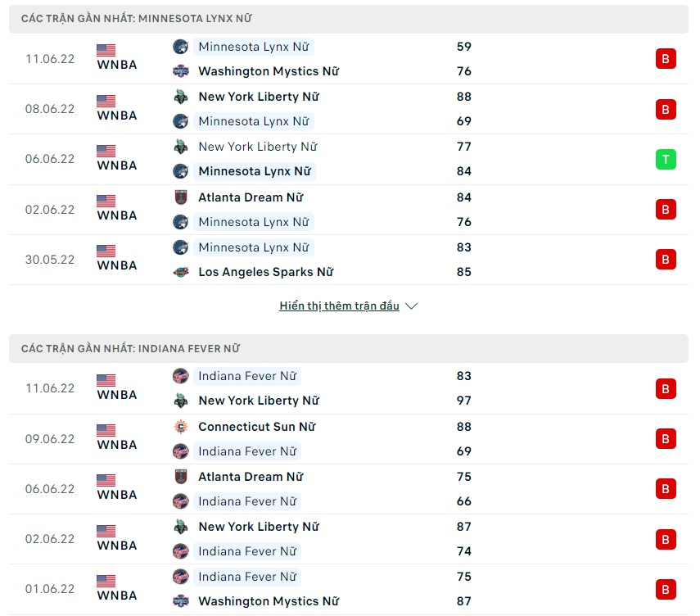Click red B badge for Minnesota 11.06.22

pos(666,59)
